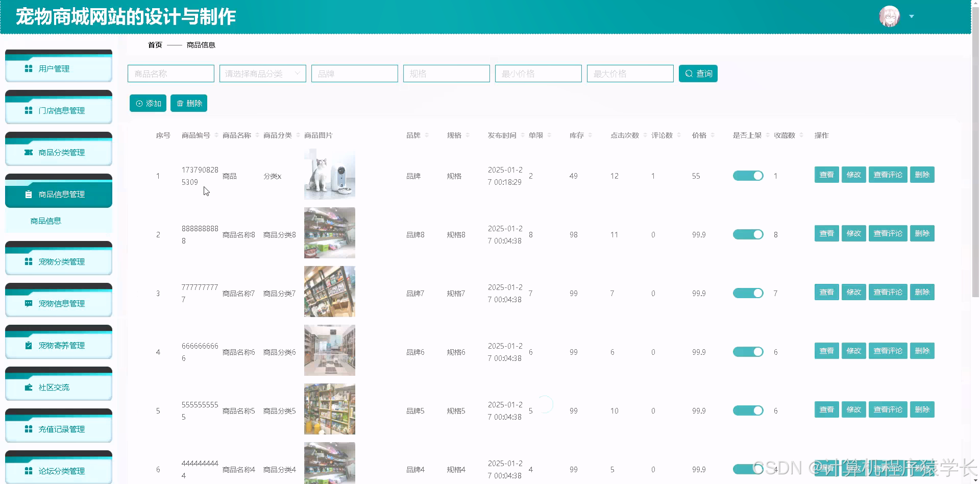Click the clipboard icon beside 商品信息管理
980x484 pixels.
click(x=29, y=194)
